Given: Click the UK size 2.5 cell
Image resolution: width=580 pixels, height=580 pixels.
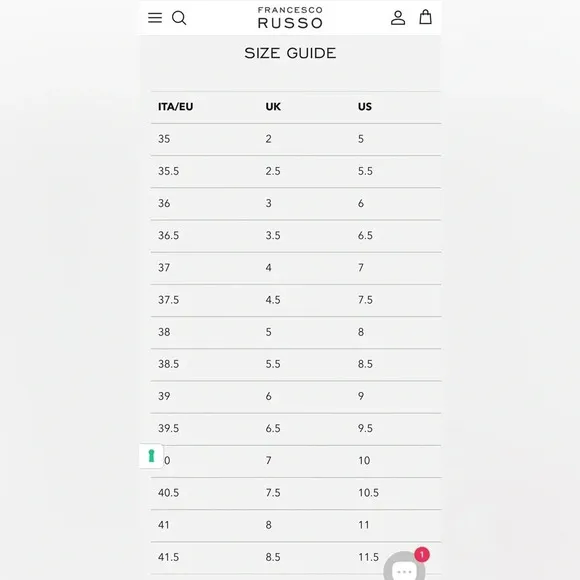Looking at the screenshot, I should pyautogui.click(x=273, y=171).
